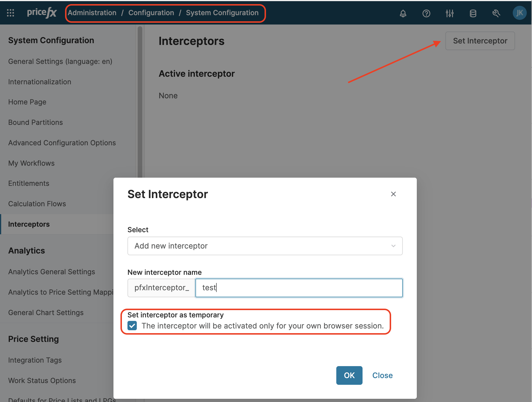Open Calculation Flows in sidebar
Image resolution: width=532 pixels, height=402 pixels.
click(37, 204)
